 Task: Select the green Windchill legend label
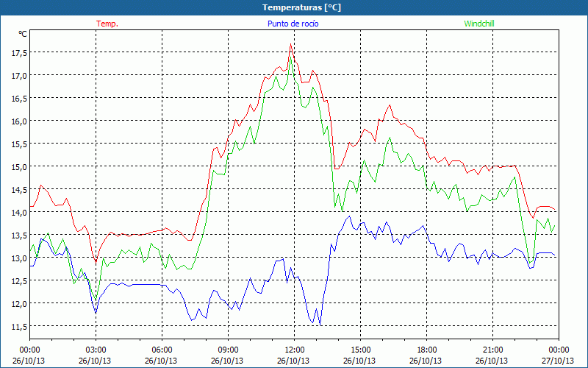479,24
